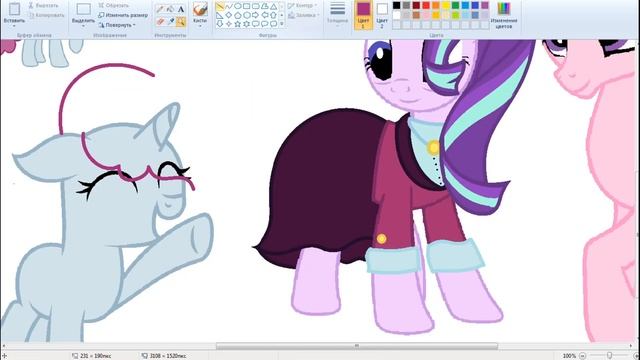Select the Fill with color bucket tool

[170, 9]
